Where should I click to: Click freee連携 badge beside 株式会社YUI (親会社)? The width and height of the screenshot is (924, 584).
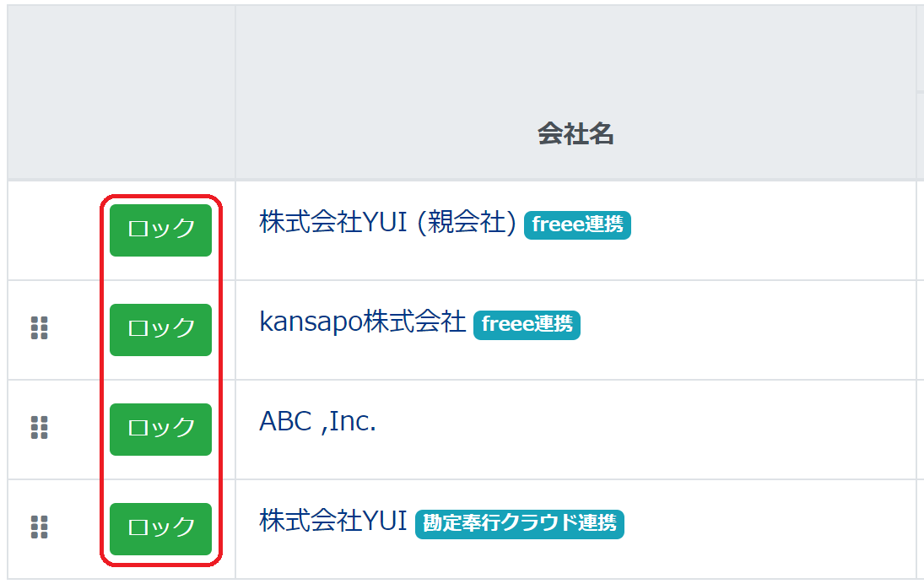click(x=577, y=225)
